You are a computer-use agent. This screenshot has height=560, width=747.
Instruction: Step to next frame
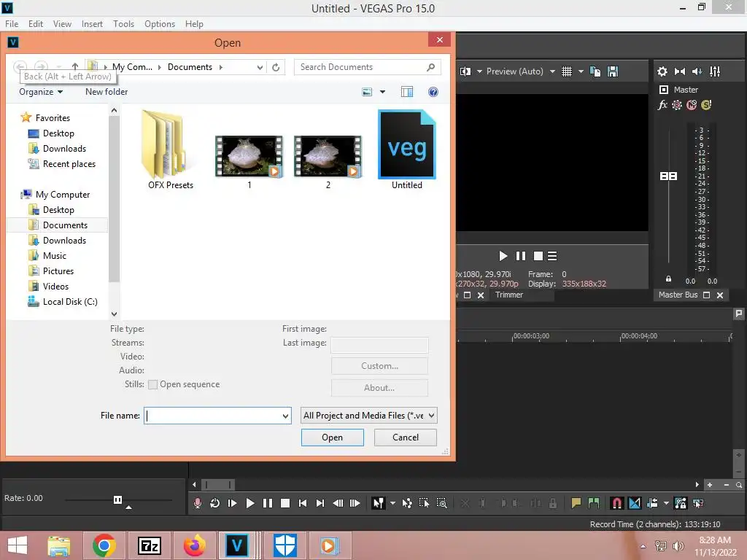(x=355, y=503)
